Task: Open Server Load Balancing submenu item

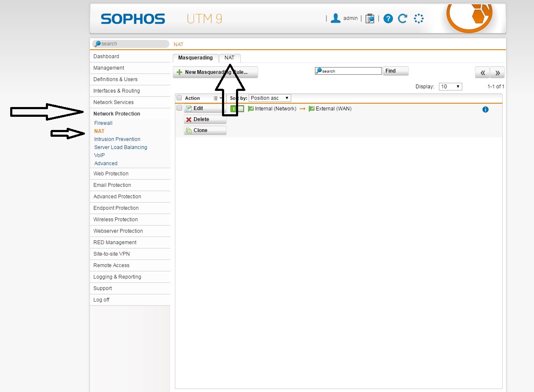Action: [x=121, y=147]
